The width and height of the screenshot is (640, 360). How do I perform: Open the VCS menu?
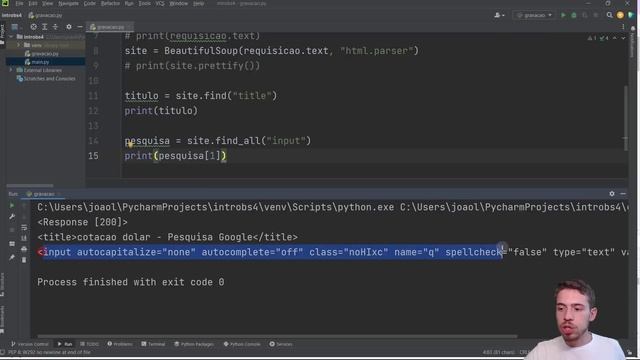pos(160,3)
